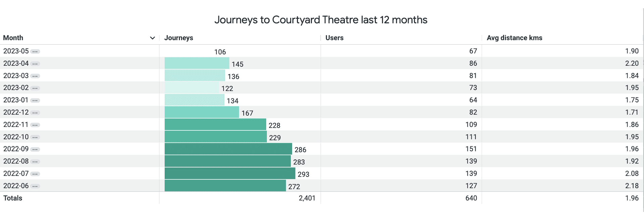Click the ellipsis icon next to 2023-03
The height and width of the screenshot is (223, 644).
[x=35, y=76]
